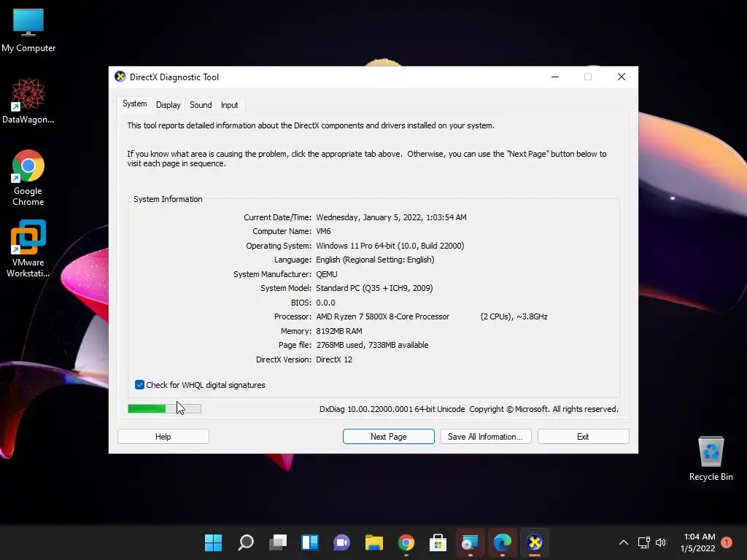Screen dimensions: 747x560
Task: Open Task View on taskbar
Action: [278, 542]
